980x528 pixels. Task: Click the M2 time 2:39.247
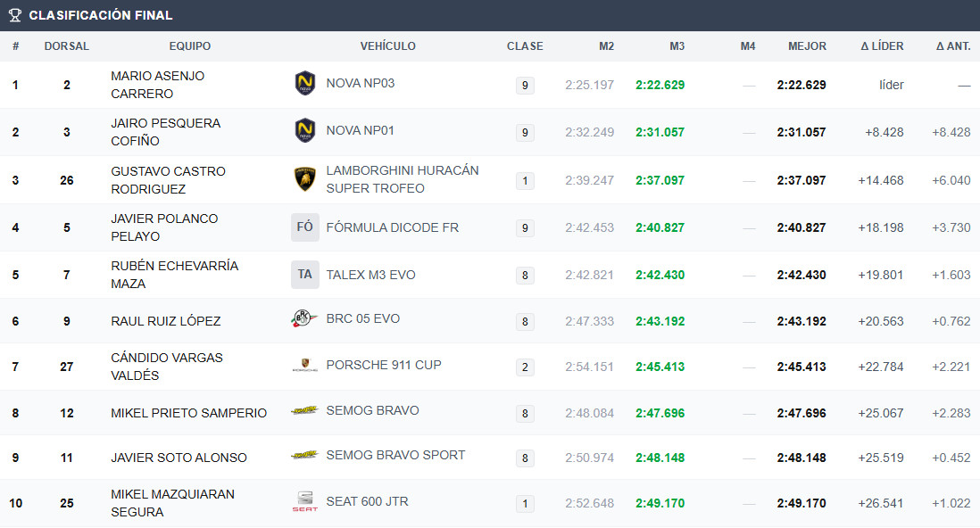(589, 180)
